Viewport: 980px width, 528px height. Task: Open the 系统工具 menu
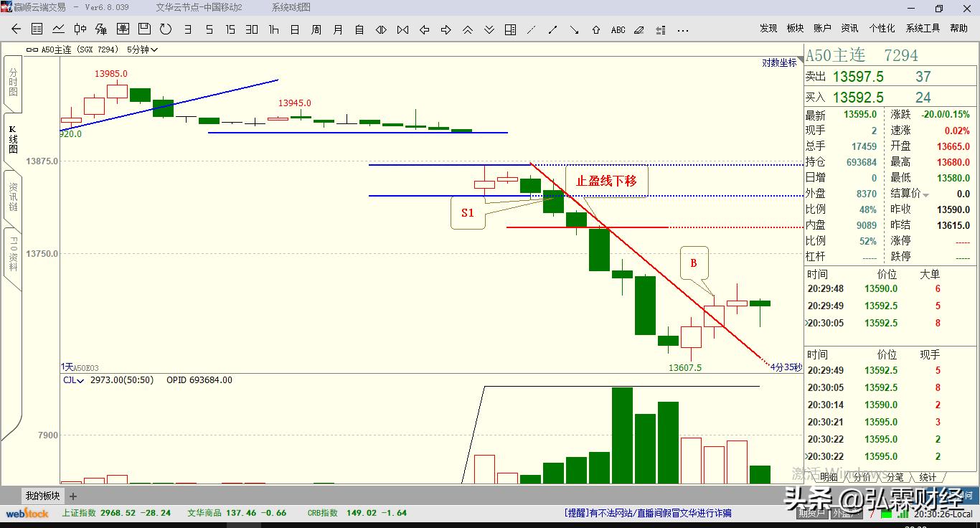coord(923,29)
